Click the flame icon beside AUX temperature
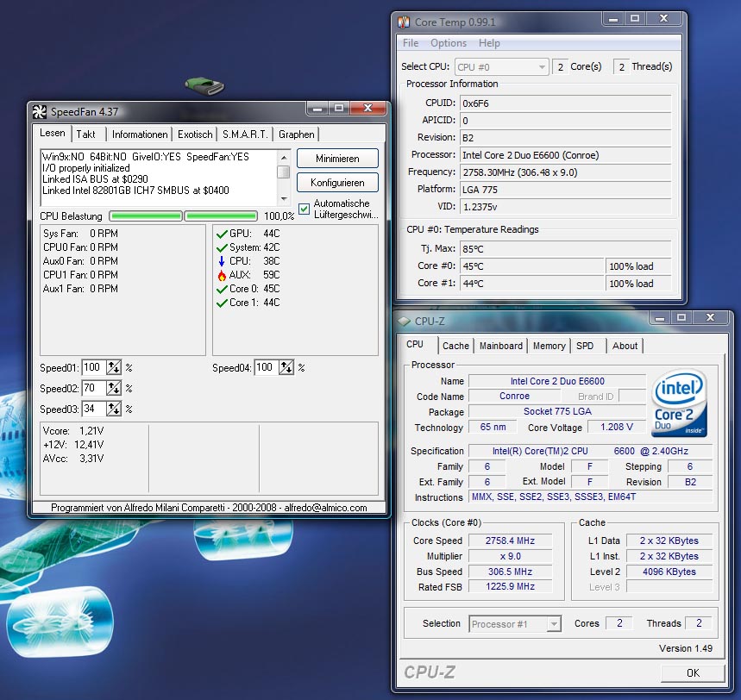 [222, 275]
